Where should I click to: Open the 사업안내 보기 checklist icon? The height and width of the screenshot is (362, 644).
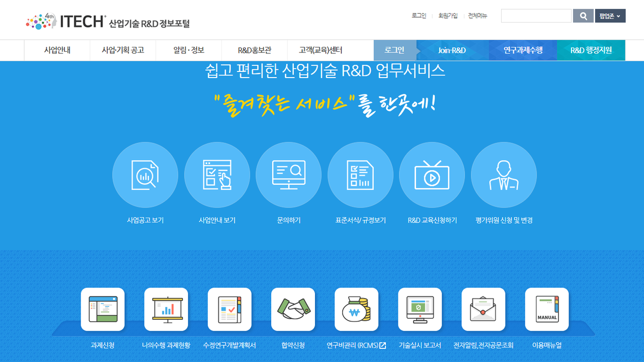(217, 175)
